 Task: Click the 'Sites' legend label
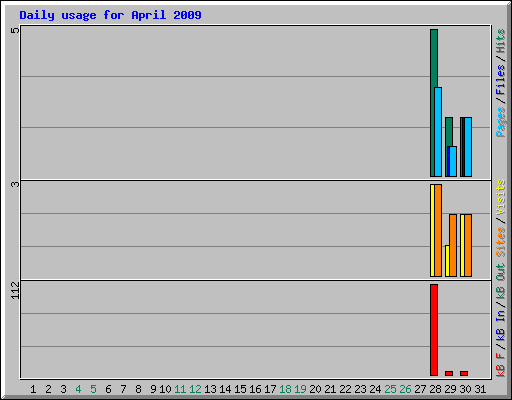tap(500, 242)
